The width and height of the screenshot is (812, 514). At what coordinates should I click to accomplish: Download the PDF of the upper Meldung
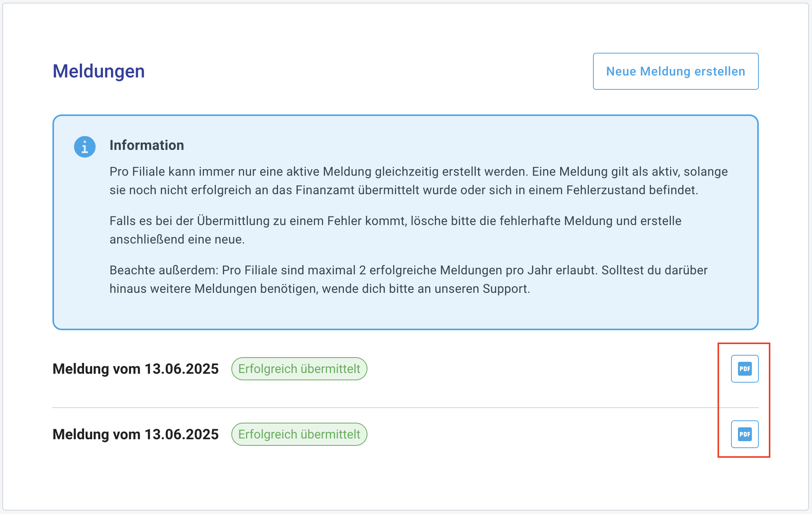745,369
